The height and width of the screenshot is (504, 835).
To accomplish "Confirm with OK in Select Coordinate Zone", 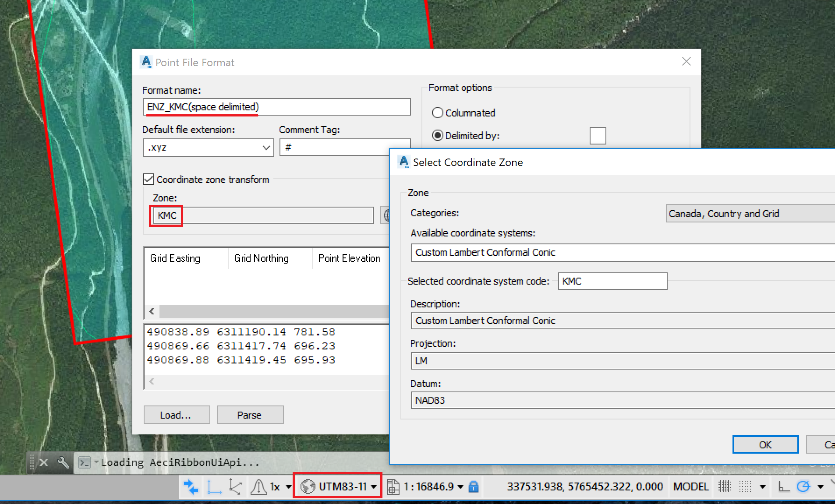I will pos(765,444).
